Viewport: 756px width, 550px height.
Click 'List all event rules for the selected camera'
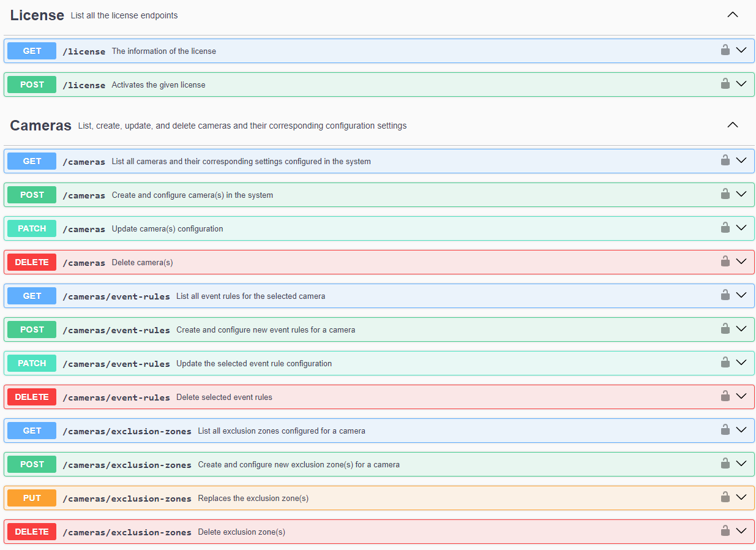pyautogui.click(x=251, y=296)
